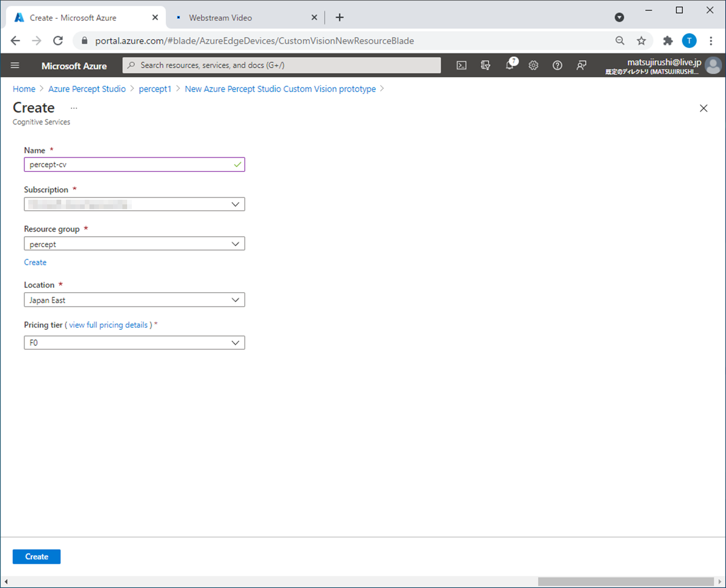The image size is (726, 588).
Task: Open Cloud Shell icon in Azure header
Action: click(461, 65)
